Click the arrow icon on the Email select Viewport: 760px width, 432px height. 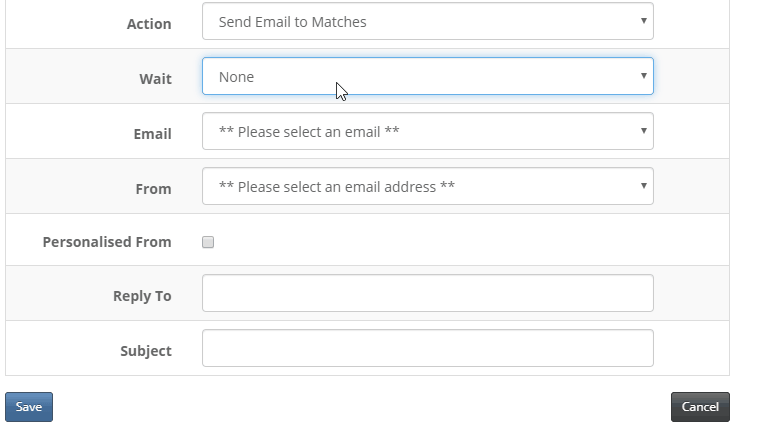tap(644, 130)
